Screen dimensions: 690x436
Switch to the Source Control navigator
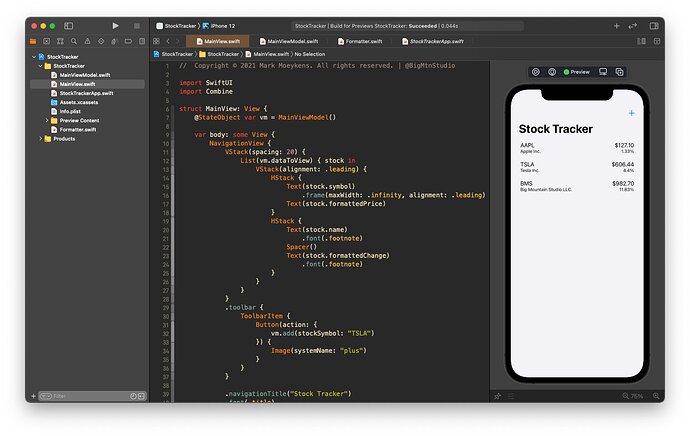[x=47, y=41]
